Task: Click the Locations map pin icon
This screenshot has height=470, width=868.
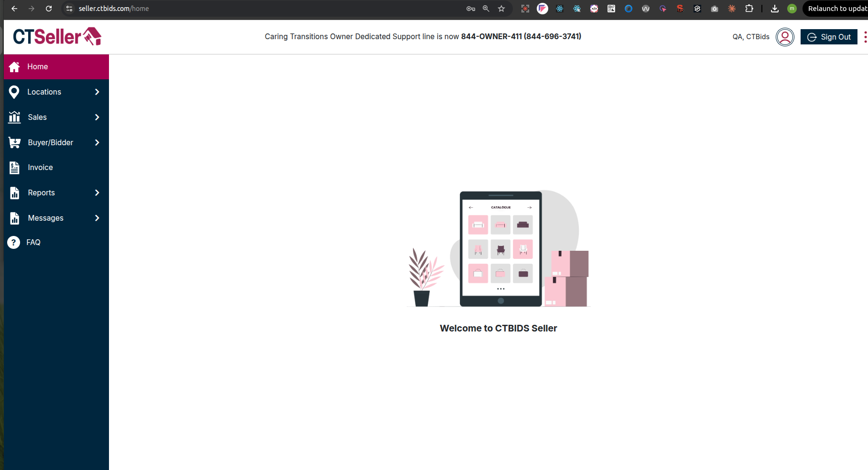Action: [14, 92]
